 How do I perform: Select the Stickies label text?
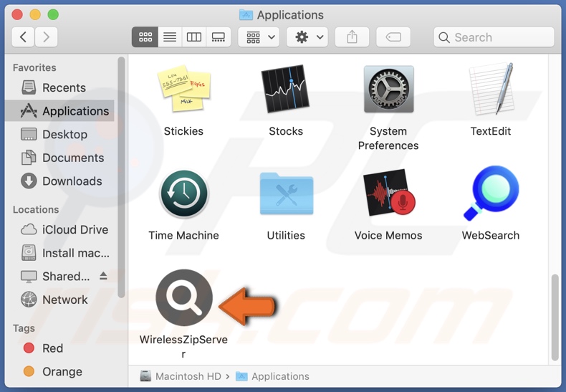point(183,131)
